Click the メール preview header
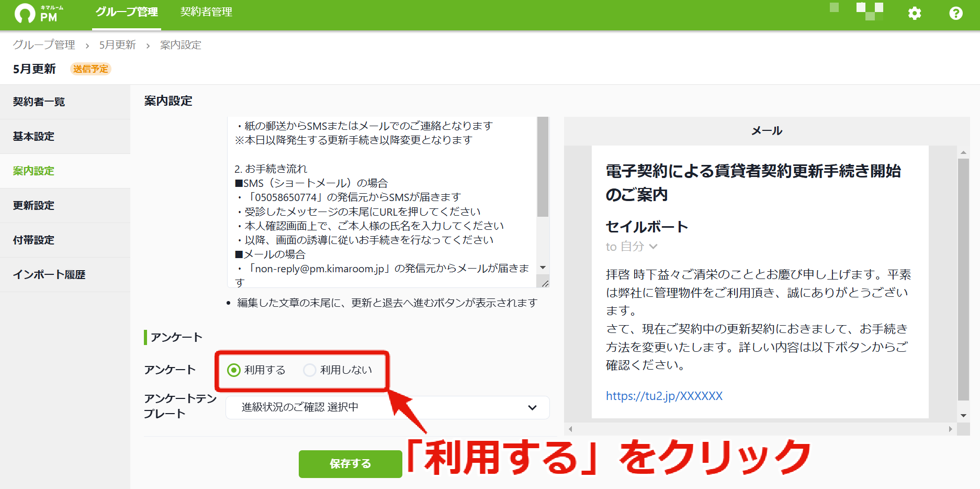 pos(767,131)
